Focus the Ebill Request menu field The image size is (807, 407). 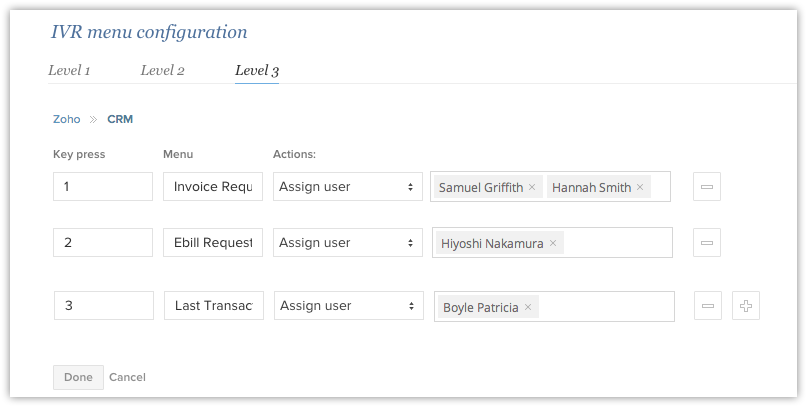[213, 243]
